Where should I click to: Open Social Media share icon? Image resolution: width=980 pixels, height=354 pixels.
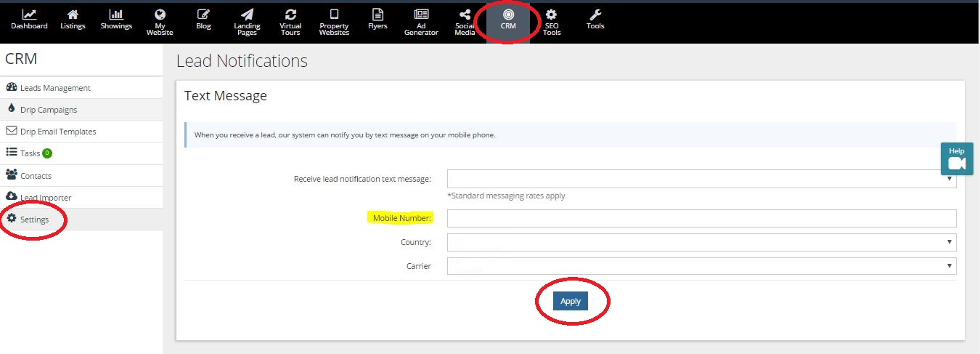pos(465,15)
